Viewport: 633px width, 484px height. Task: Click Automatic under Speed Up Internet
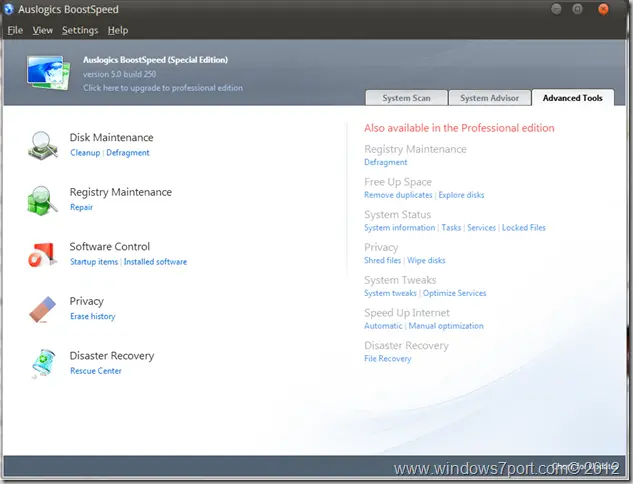pos(383,326)
